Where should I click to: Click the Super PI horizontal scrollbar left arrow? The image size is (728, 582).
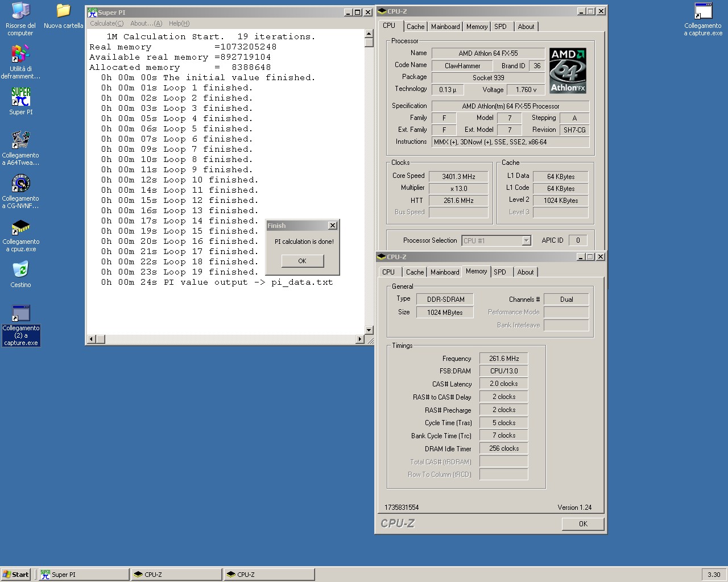click(x=91, y=339)
